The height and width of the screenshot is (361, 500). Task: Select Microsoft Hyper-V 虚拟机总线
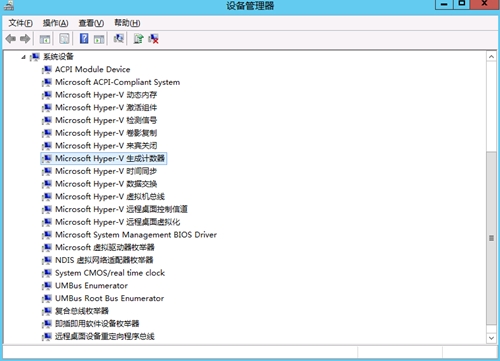tap(110, 196)
